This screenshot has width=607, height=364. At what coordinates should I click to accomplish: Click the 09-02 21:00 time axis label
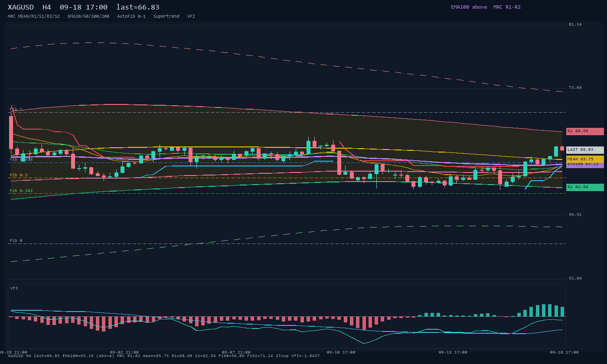(124, 352)
